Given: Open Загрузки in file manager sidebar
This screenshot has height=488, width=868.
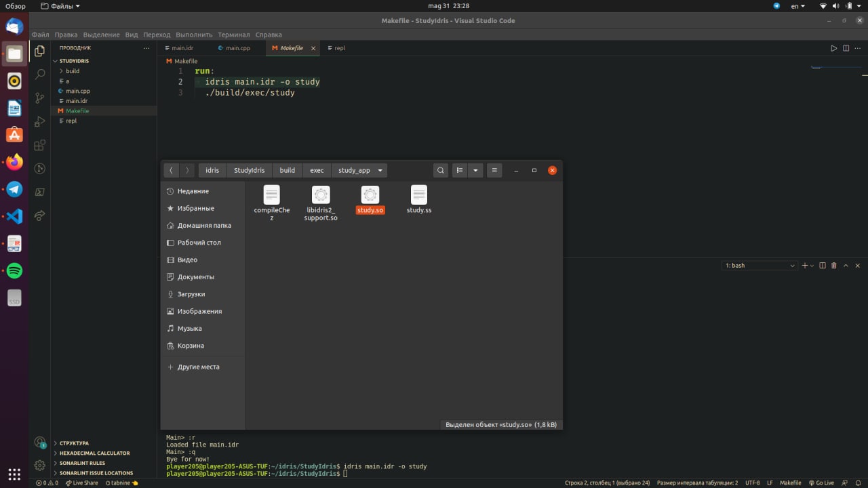Looking at the screenshot, I should click(191, 294).
